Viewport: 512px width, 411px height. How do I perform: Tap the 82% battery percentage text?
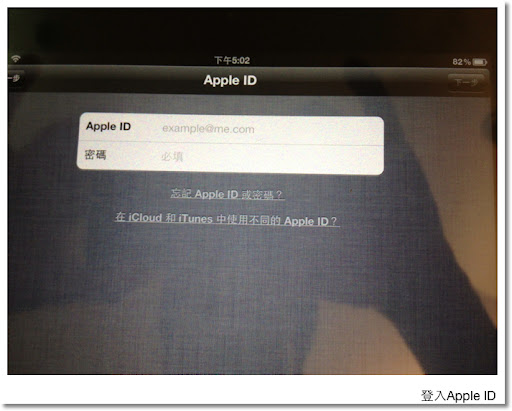point(461,62)
